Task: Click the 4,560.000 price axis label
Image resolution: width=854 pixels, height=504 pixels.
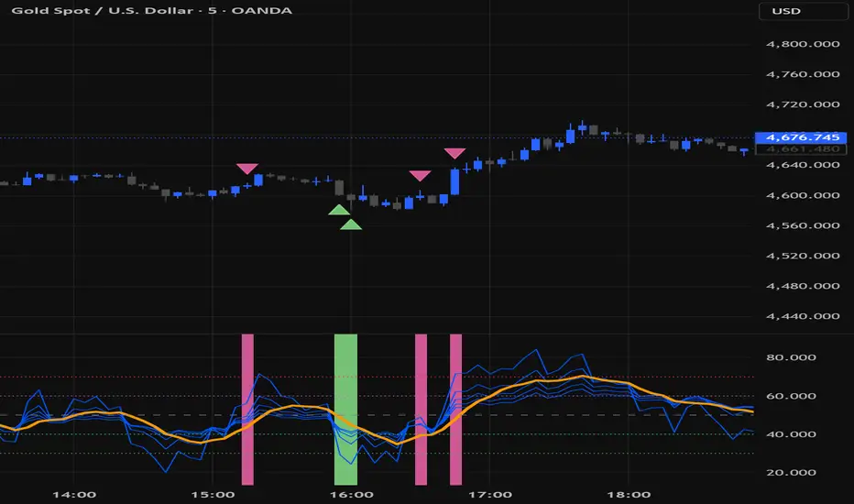Action: click(x=803, y=225)
